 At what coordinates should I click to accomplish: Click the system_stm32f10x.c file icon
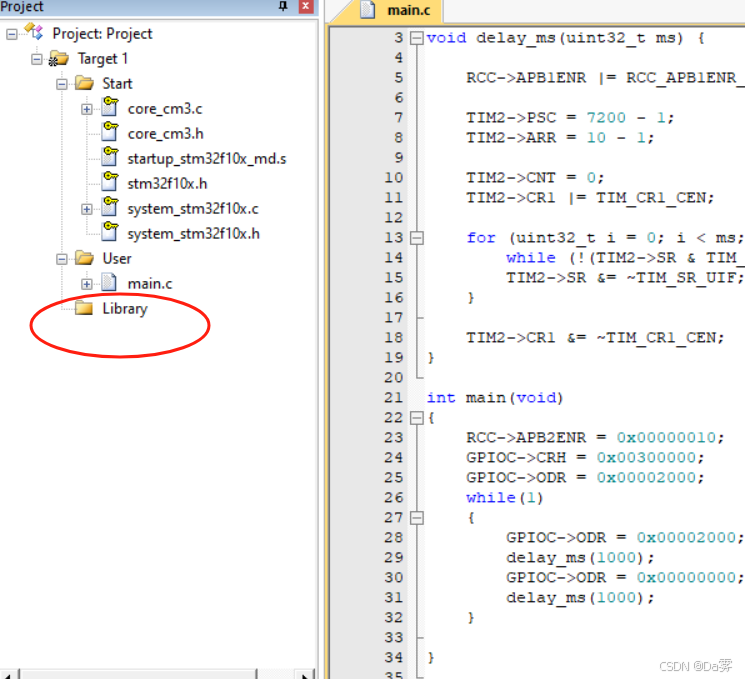[x=110, y=207]
